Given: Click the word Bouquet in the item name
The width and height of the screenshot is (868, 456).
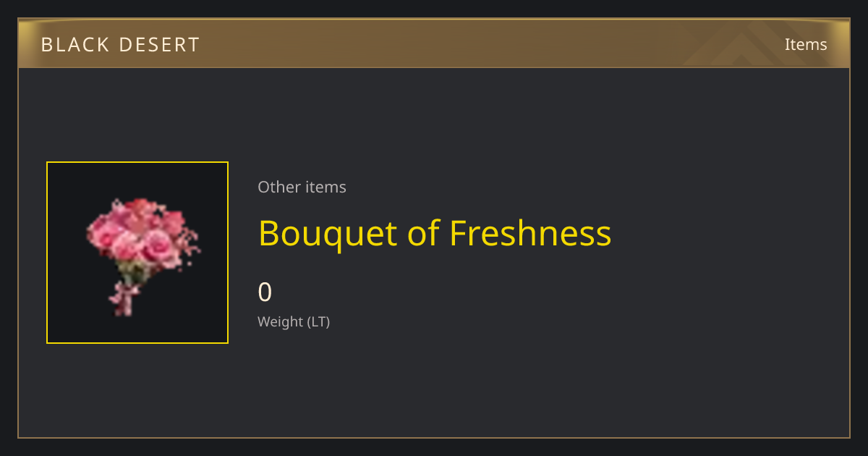Looking at the screenshot, I should tap(328, 235).
